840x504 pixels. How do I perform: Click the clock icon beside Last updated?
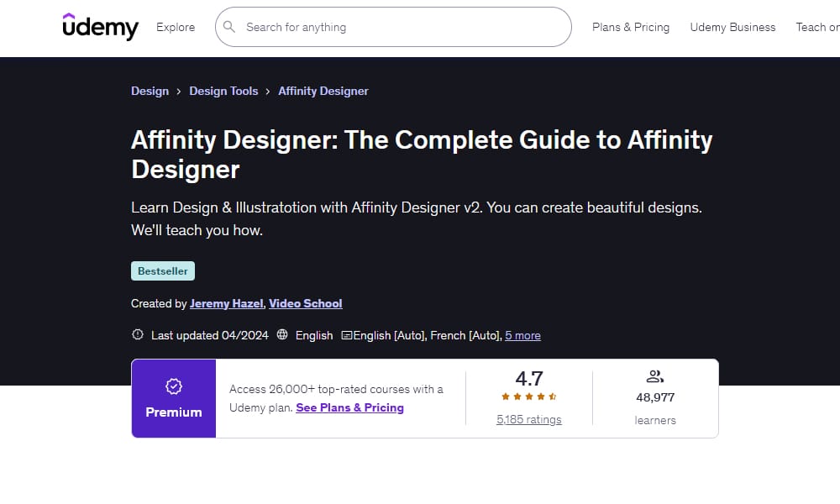[138, 334]
